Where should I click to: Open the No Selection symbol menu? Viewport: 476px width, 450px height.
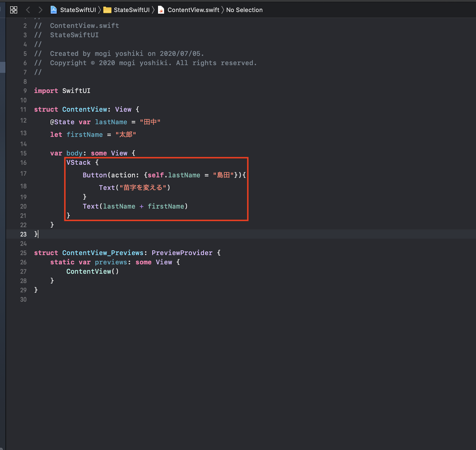pos(244,10)
